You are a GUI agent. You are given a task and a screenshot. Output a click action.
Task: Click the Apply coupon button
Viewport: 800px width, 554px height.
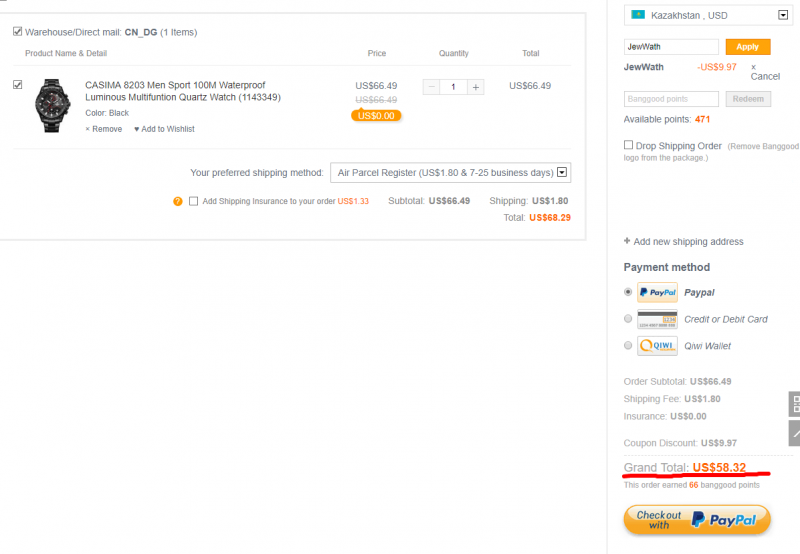pos(747,47)
